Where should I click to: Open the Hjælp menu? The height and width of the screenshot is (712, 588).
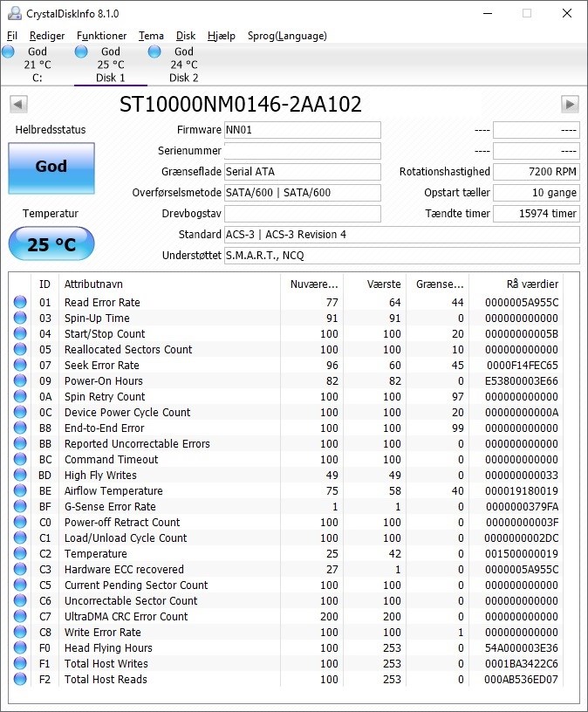221,36
